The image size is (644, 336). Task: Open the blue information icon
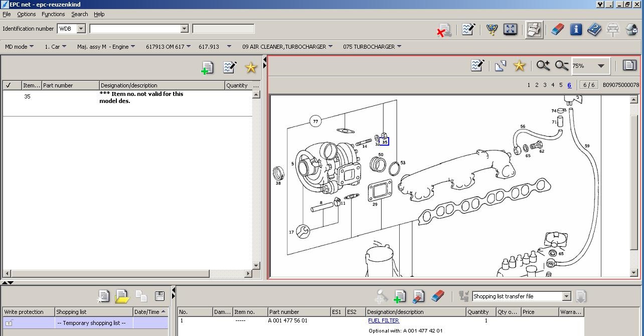(x=576, y=29)
